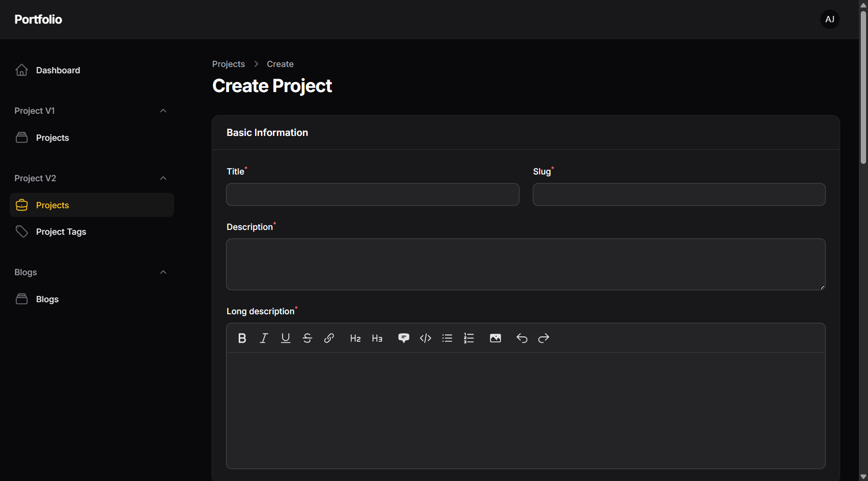This screenshot has height=481, width=868.
Task: Insert a code block
Action: pyautogui.click(x=425, y=338)
